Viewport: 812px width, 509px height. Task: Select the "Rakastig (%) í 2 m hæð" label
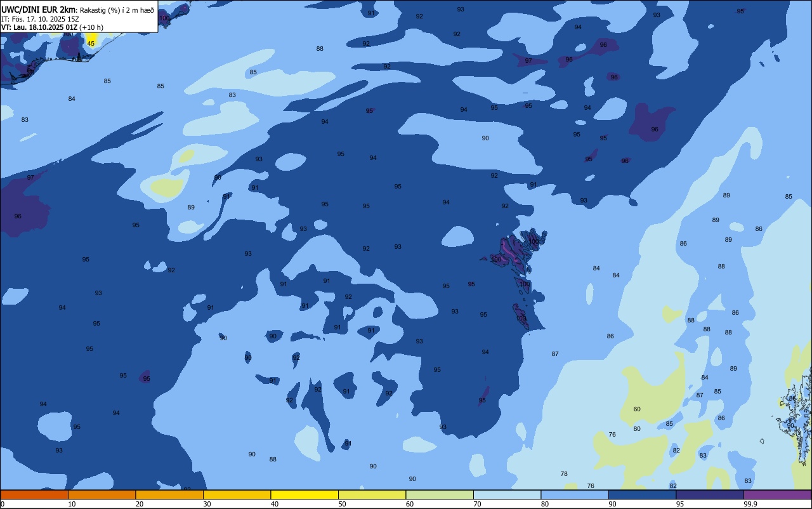[117, 10]
